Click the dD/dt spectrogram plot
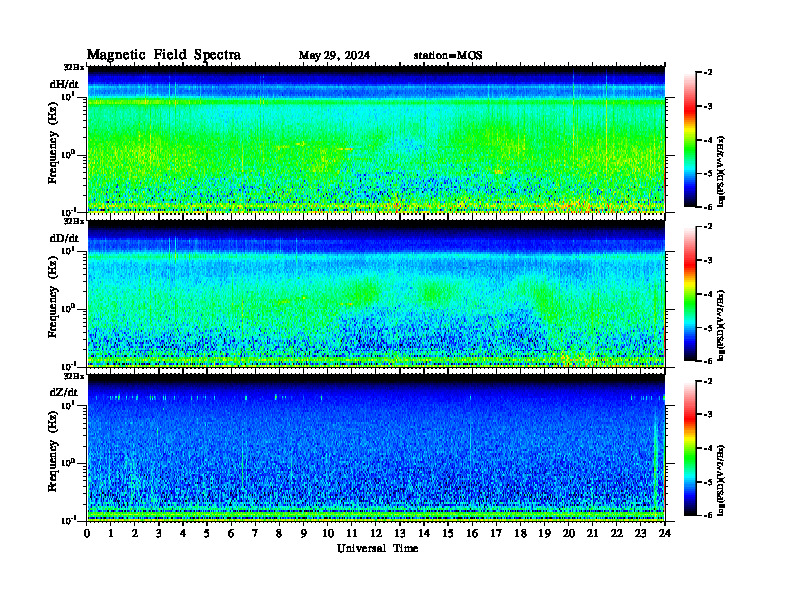Image resolution: width=792 pixels, height=612 pixels. coord(376,294)
